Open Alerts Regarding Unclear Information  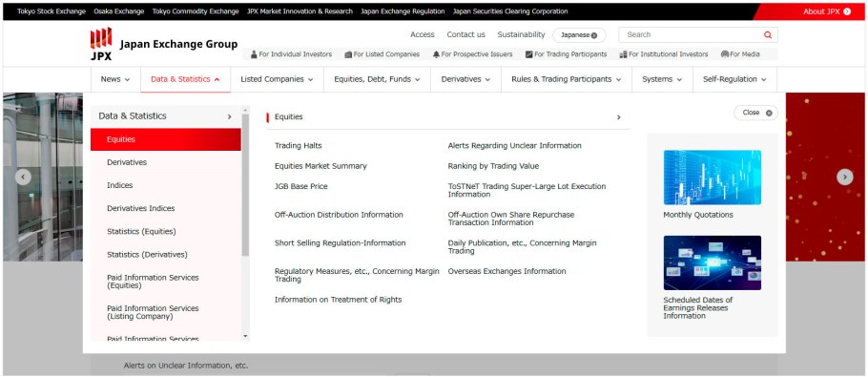point(514,146)
